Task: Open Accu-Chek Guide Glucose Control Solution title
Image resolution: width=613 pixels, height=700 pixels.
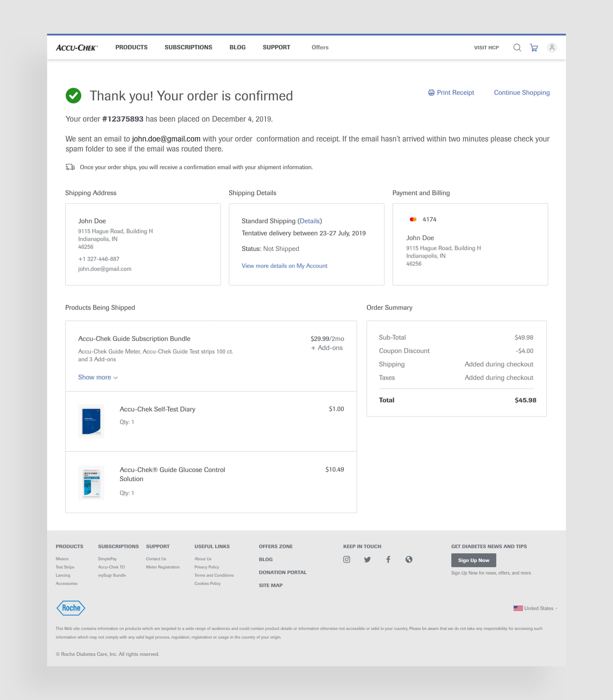Action: coord(172,474)
